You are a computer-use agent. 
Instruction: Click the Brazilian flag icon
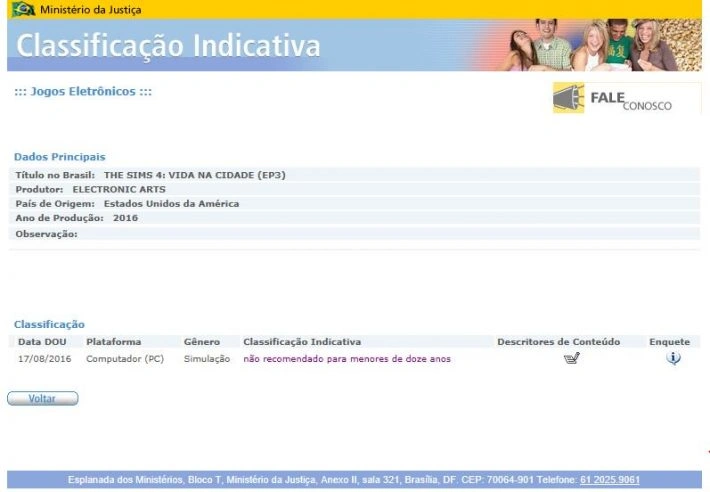[x=22, y=9]
